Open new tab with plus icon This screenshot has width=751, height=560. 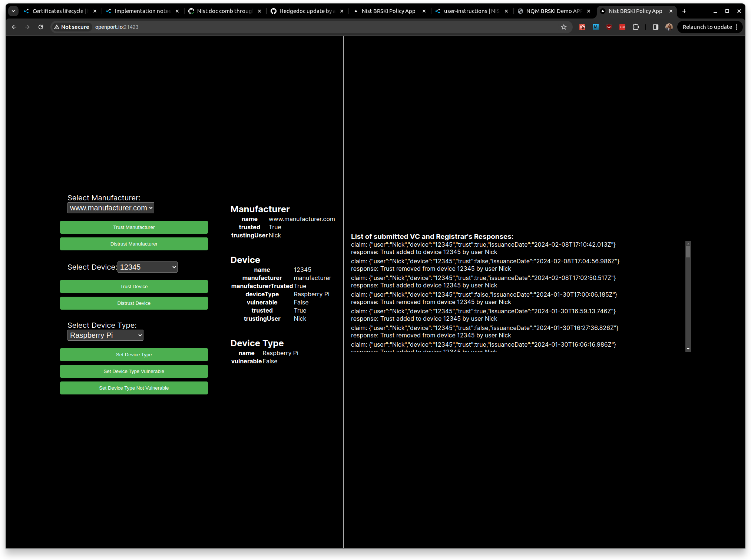pos(684,11)
